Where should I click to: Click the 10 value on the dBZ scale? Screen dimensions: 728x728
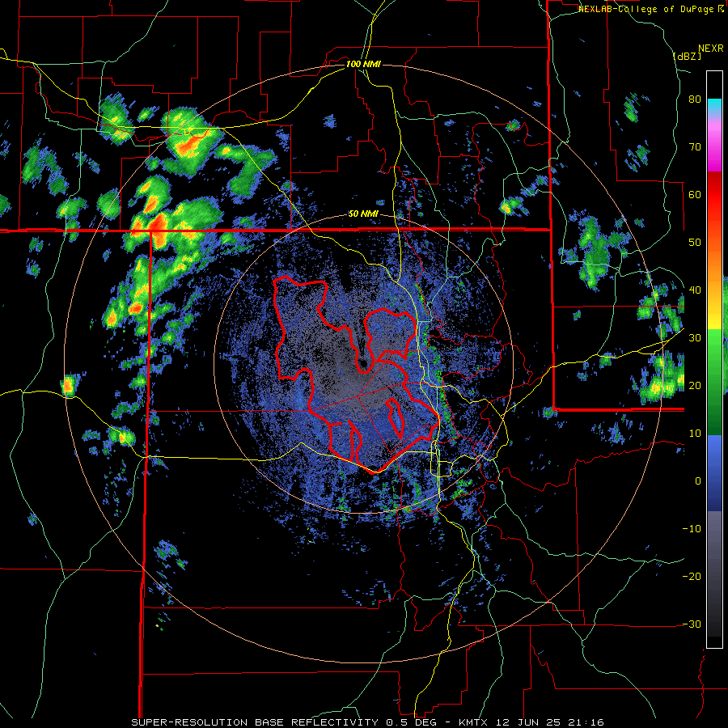(695, 434)
